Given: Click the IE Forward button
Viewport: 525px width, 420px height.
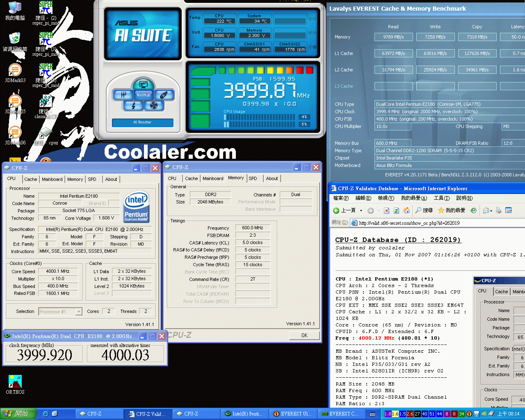Looking at the screenshot, I should pos(370,210).
